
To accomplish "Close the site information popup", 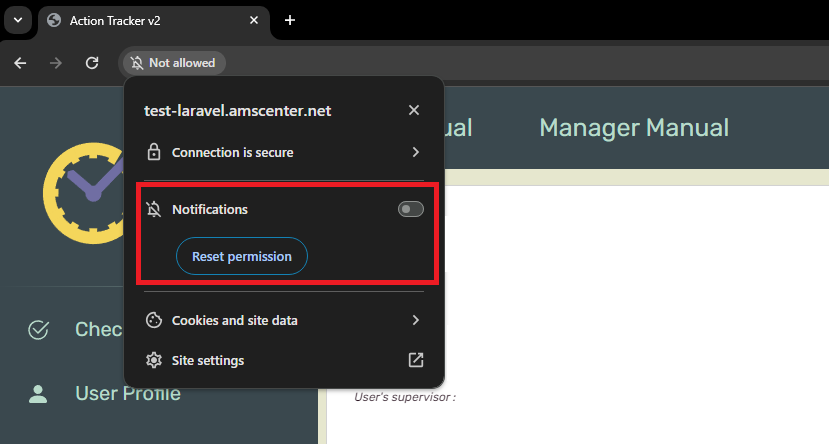I will [414, 110].
